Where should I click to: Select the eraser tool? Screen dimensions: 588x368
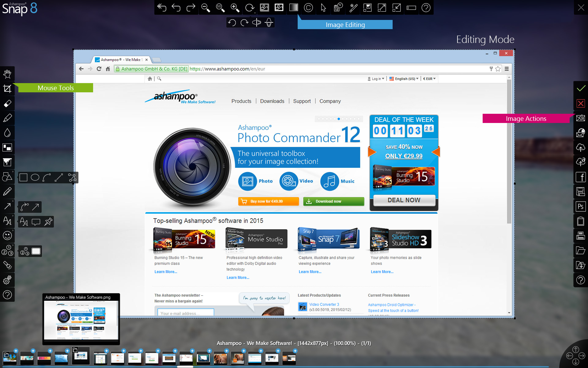(x=7, y=104)
